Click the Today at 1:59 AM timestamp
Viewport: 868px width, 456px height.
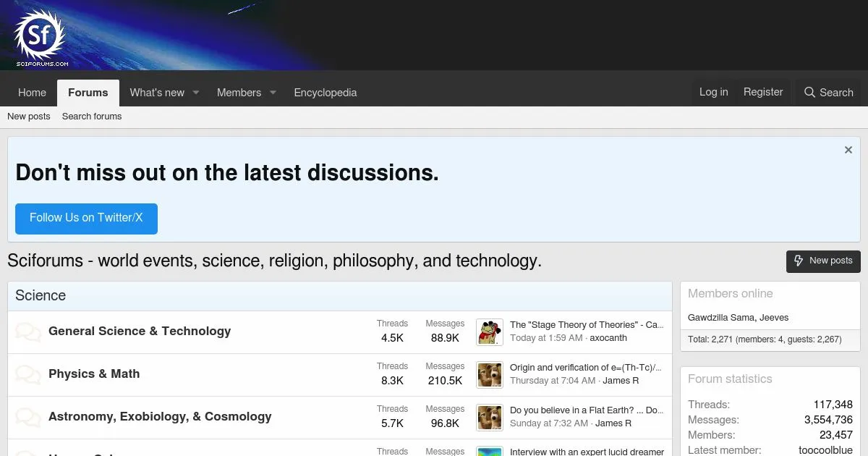[546, 338]
